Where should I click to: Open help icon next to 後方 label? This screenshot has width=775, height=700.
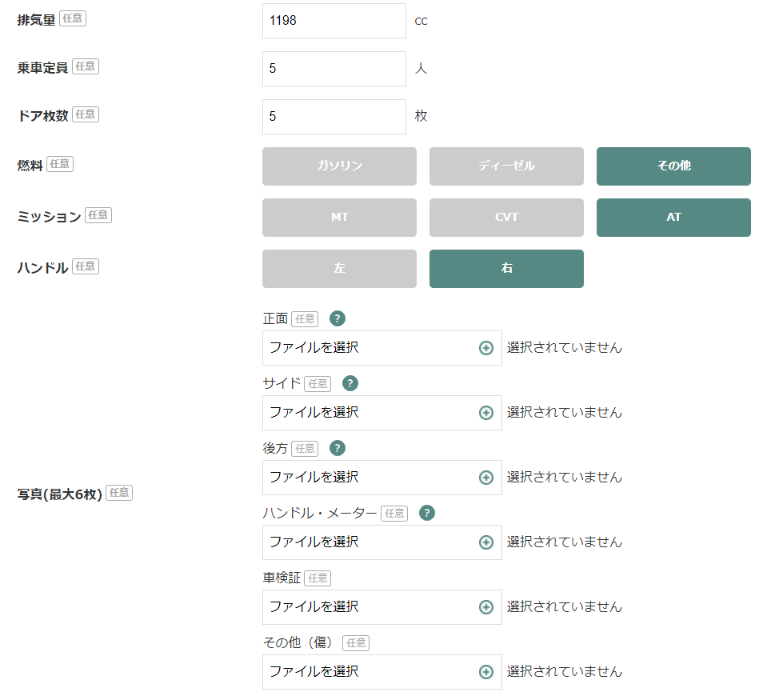pyautogui.click(x=337, y=448)
